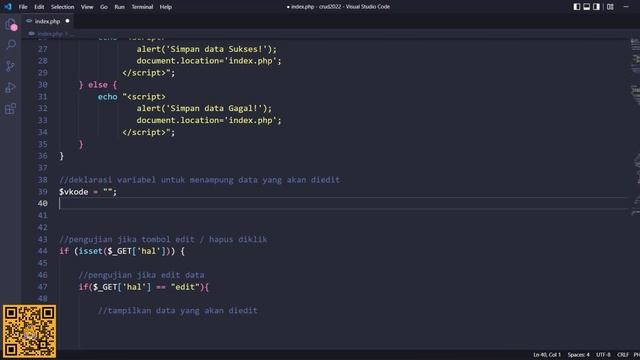Open the Extensions view

(11, 109)
